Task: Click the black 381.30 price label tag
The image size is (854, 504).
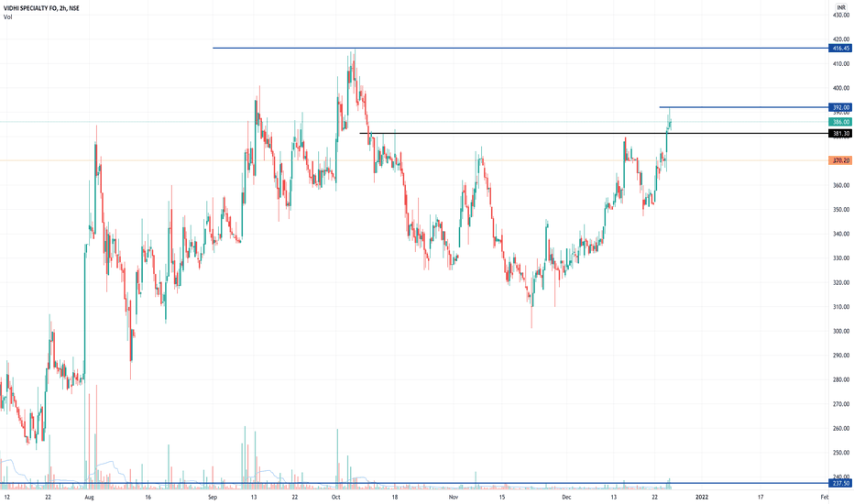Action: (x=840, y=134)
